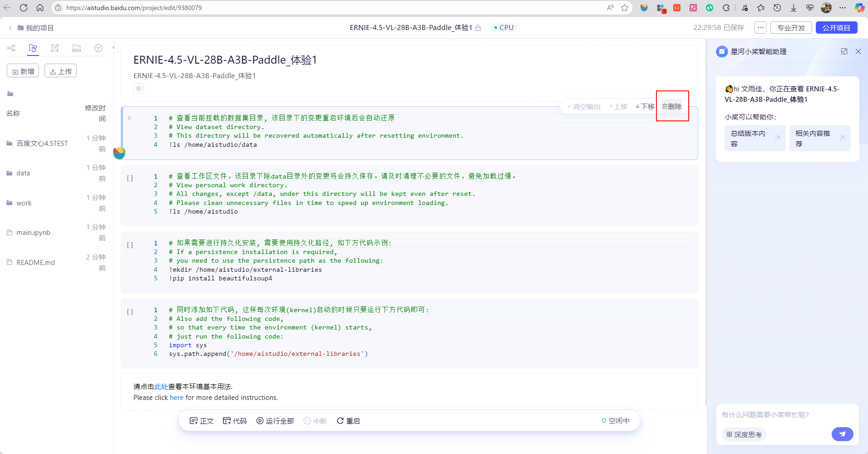This screenshot has height=454, width=868.
Task: Click the 此处 link for usage instructions
Action: (x=161, y=387)
